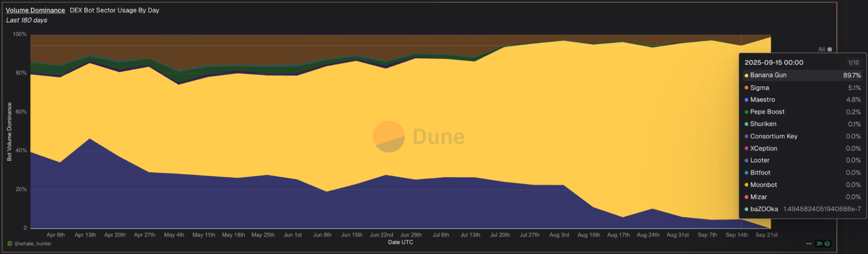868x254 pixels.
Task: Toggle the All legend square
Action: tap(830, 49)
